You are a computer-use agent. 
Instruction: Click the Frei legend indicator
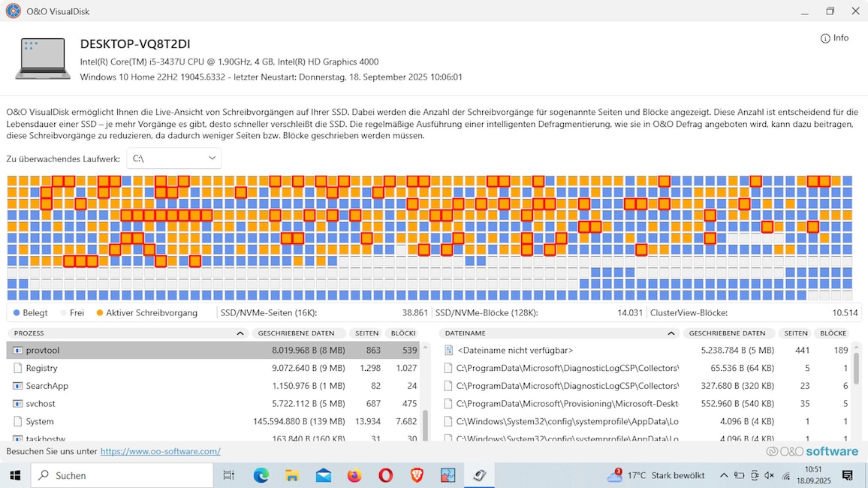[x=64, y=313]
